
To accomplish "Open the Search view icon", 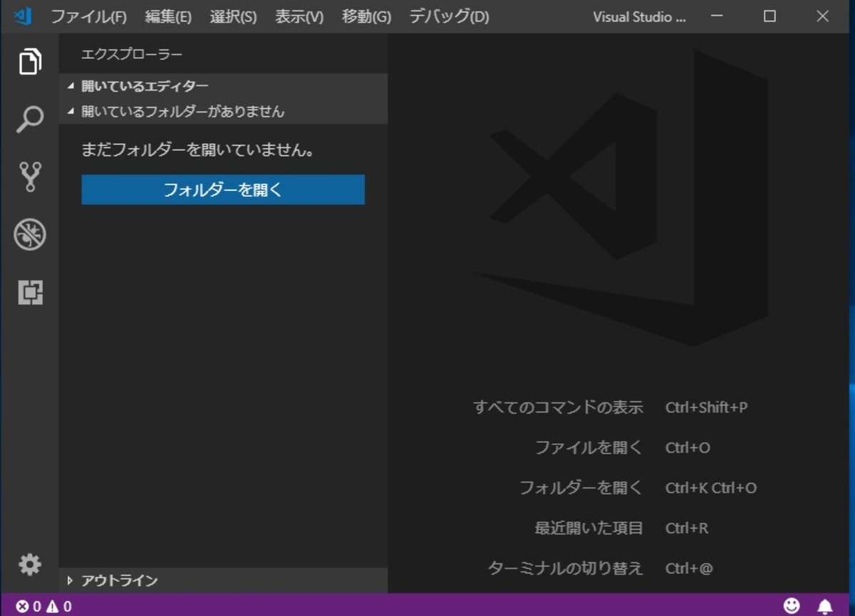I will (x=29, y=119).
